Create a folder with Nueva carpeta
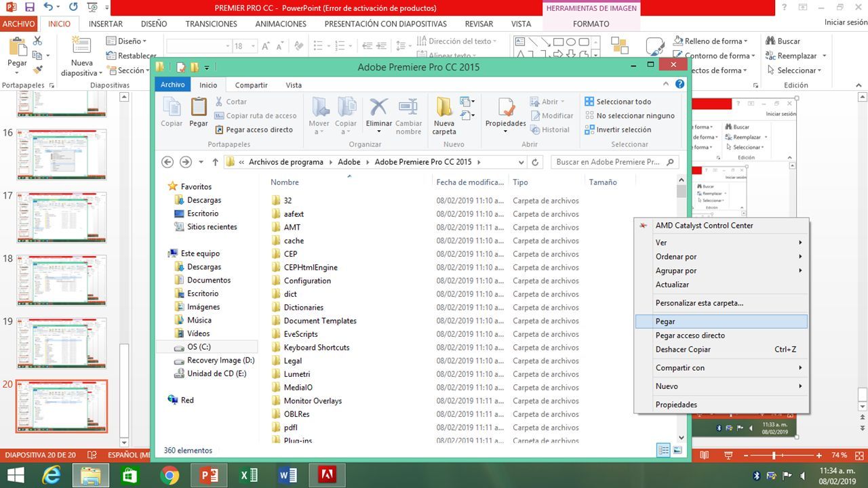The image size is (868, 488). coord(444,117)
